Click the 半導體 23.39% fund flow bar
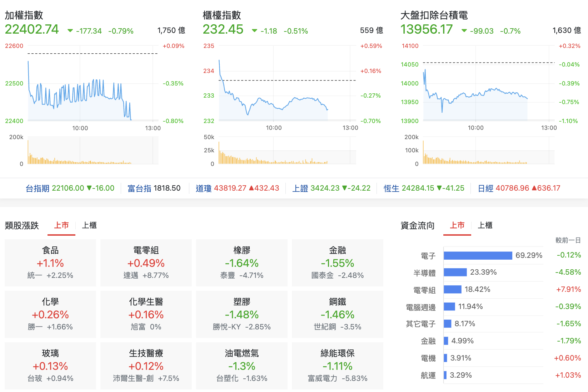The height and width of the screenshot is (392, 588). point(455,272)
